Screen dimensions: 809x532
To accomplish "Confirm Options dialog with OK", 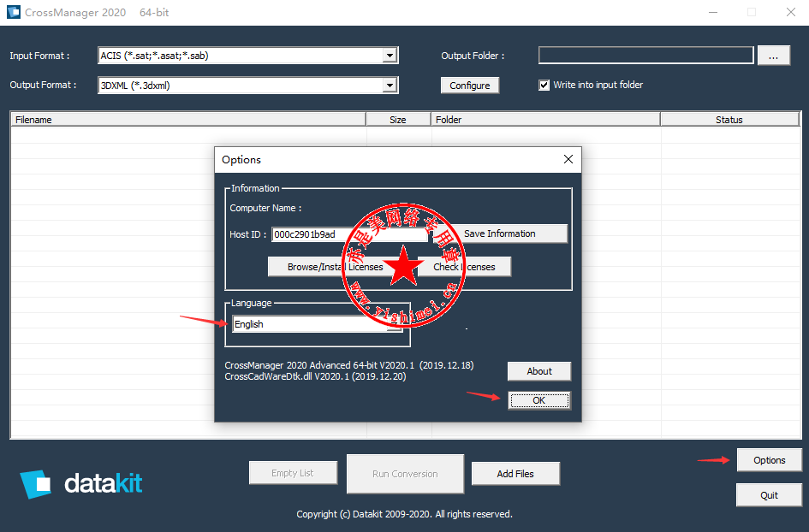I will tap(539, 400).
